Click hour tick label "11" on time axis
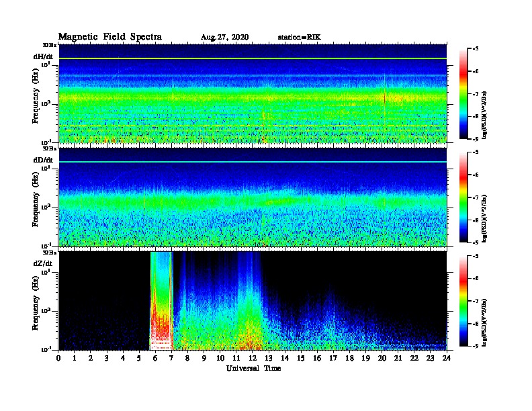The width and height of the screenshot is (532, 411). (236, 358)
